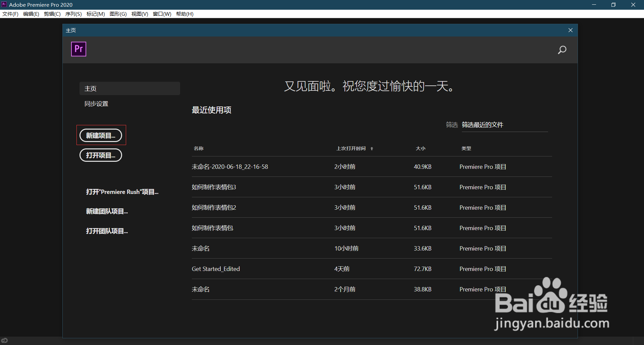Viewport: 644px width, 345px height.
Task: Open the 窗口(W) menu
Action: [x=162, y=14]
